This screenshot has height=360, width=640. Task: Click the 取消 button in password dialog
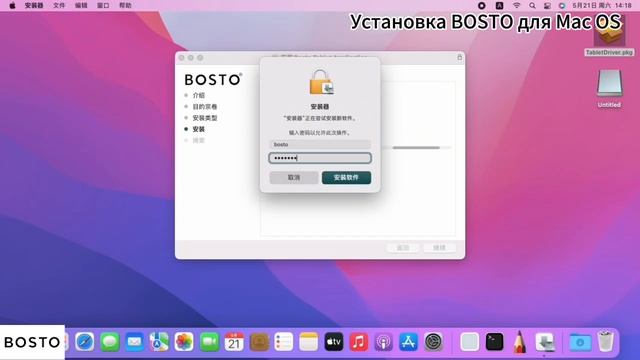pyautogui.click(x=294, y=178)
